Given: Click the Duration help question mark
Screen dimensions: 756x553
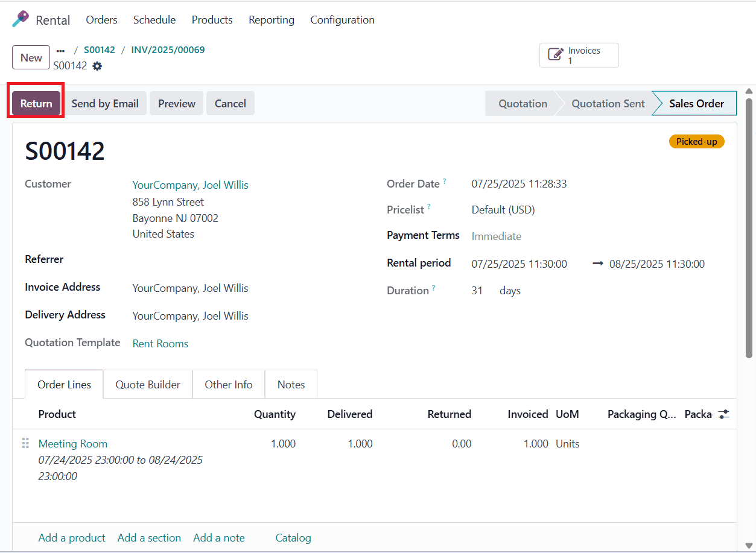Looking at the screenshot, I should tap(433, 288).
